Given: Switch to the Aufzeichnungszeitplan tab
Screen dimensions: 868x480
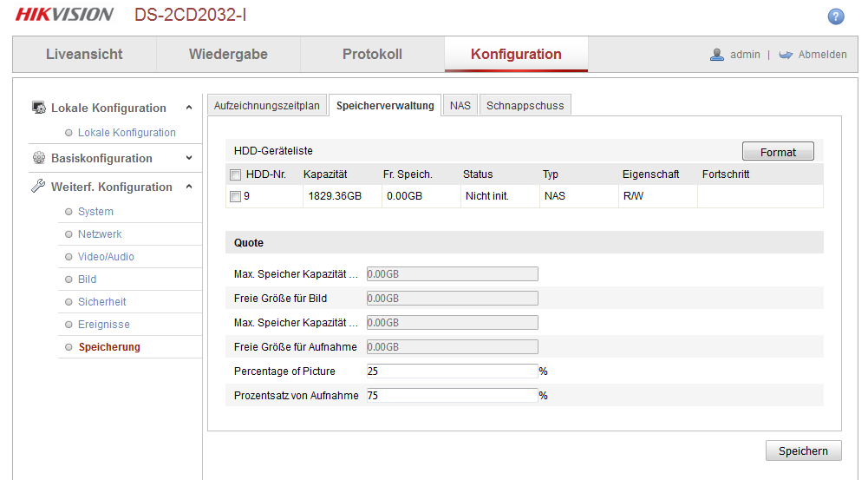Looking at the screenshot, I should click(x=267, y=106).
